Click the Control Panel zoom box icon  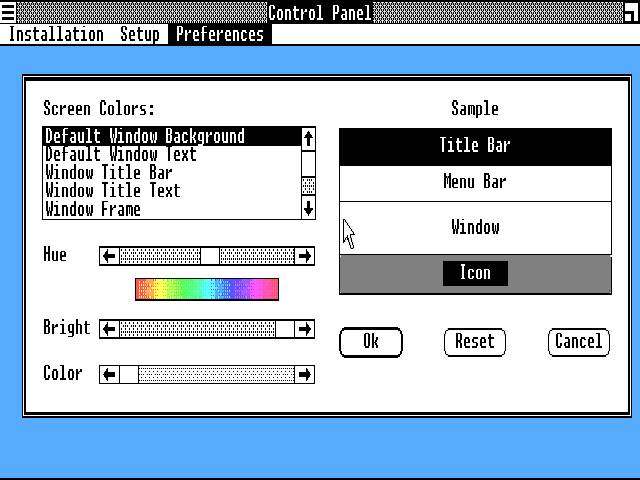(632, 11)
